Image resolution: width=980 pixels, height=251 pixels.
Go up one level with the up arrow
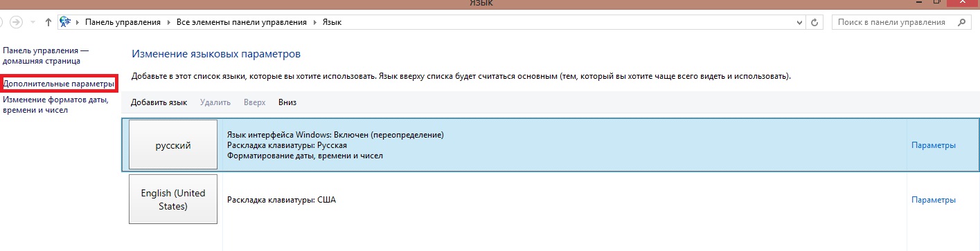pos(48,22)
